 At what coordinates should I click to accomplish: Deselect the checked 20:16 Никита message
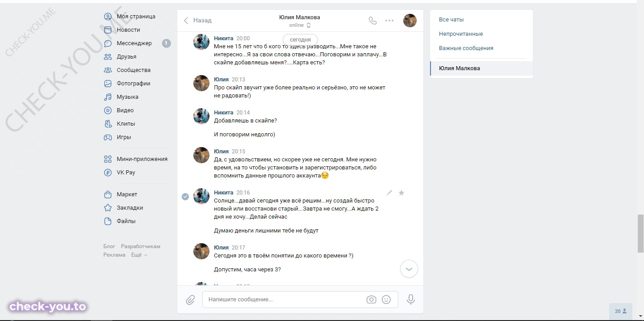[x=185, y=197]
